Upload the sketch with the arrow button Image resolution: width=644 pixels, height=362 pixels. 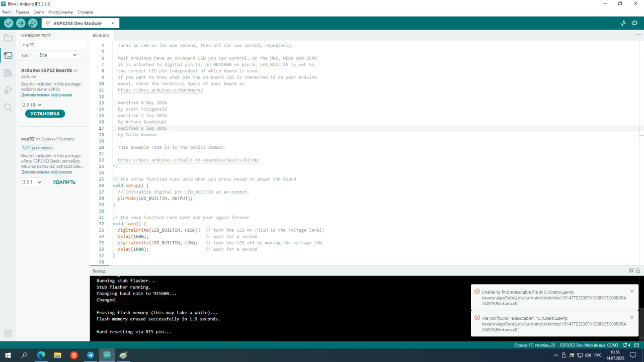(x=21, y=23)
